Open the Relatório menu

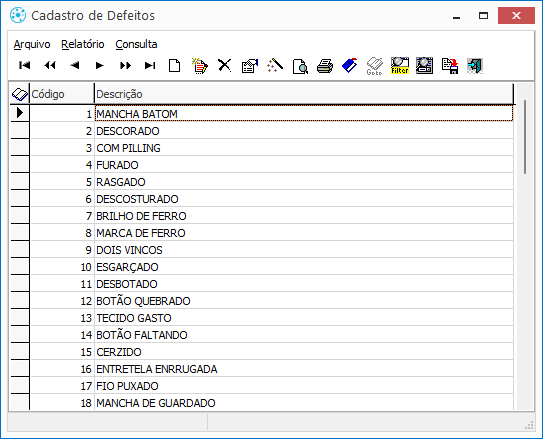tap(83, 44)
